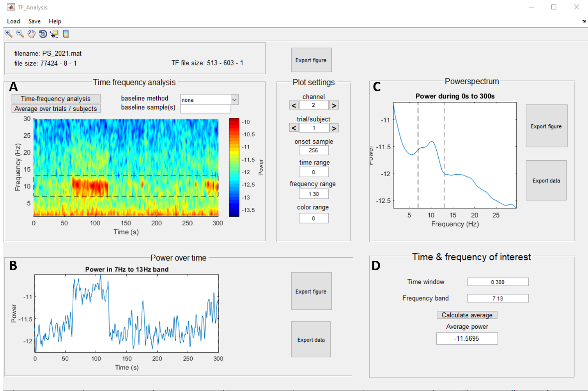
Task: Click the 'Power during 0s to 300s' title
Action: (x=455, y=96)
